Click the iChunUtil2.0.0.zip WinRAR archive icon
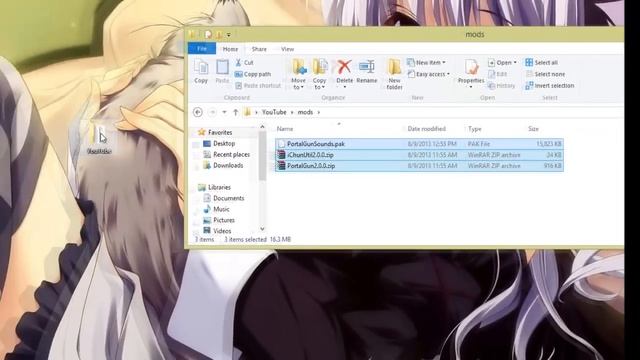Screen dimensions: 640x360 (281, 155)
